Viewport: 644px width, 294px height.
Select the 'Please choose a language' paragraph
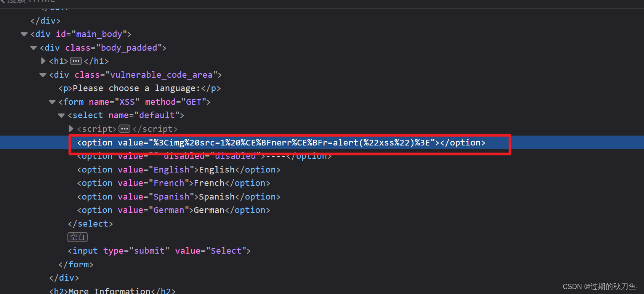(139, 88)
